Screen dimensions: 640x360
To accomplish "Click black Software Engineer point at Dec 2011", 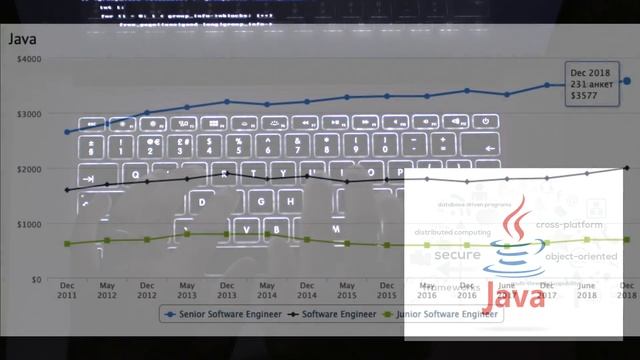I will pos(67,190).
